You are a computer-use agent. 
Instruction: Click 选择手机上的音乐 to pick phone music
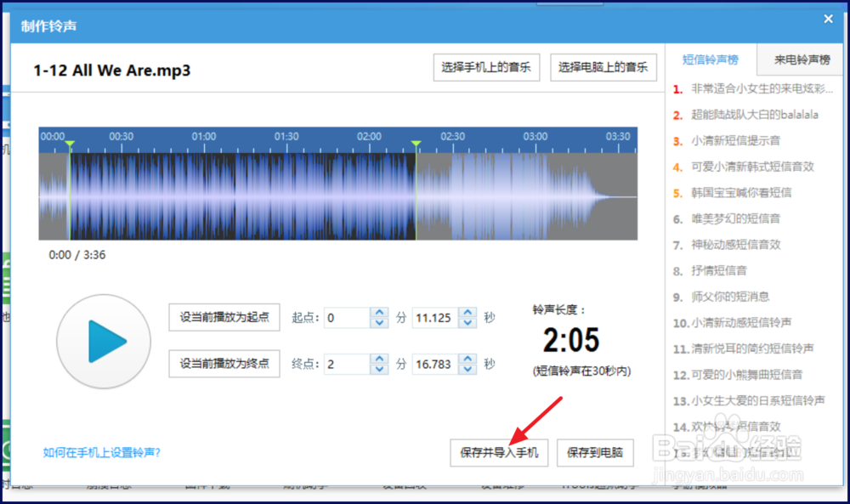[486, 68]
